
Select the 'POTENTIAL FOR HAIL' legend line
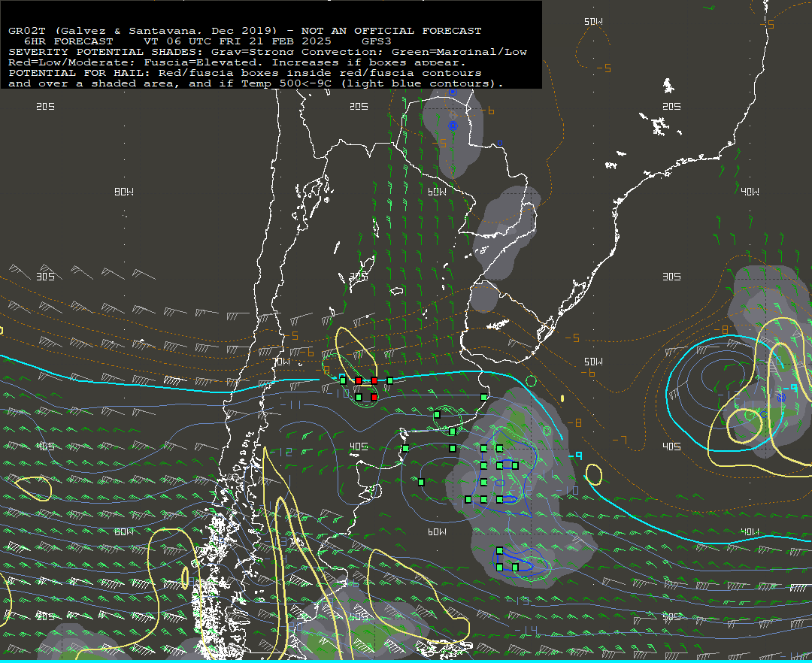coord(245,73)
